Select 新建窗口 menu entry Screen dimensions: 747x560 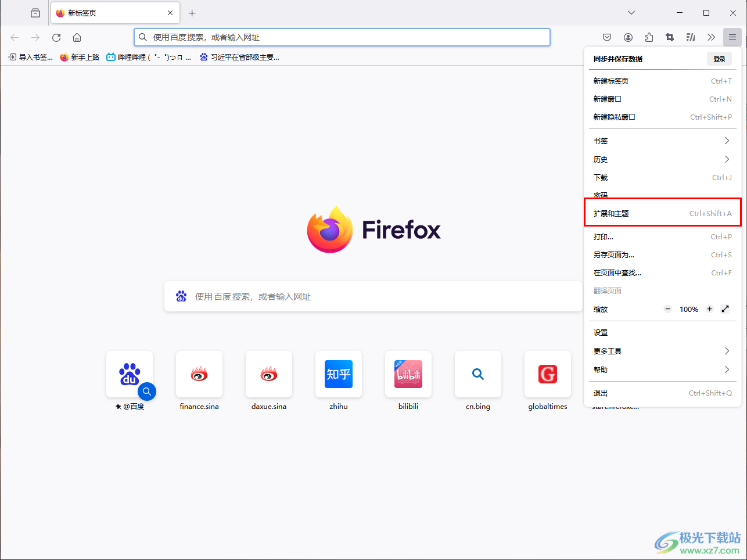point(662,99)
